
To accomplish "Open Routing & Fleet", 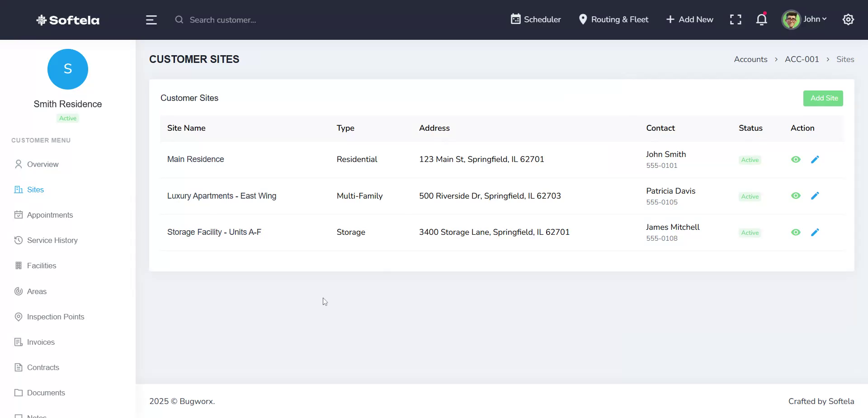I will pyautogui.click(x=613, y=19).
